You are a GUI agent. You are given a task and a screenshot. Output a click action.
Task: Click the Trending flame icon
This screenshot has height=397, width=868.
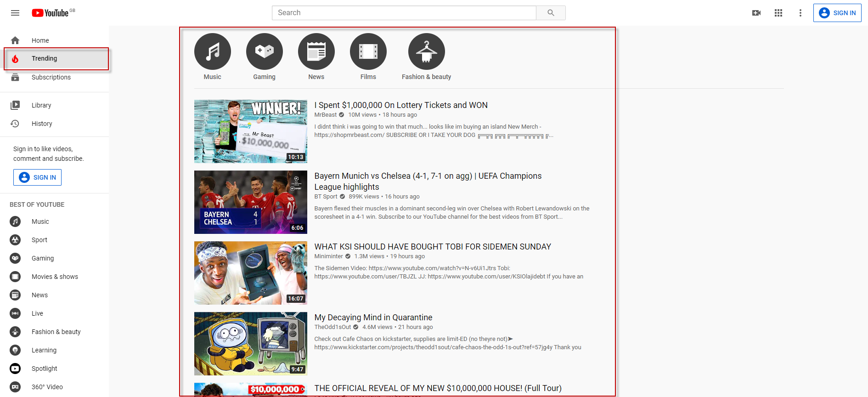coord(15,59)
